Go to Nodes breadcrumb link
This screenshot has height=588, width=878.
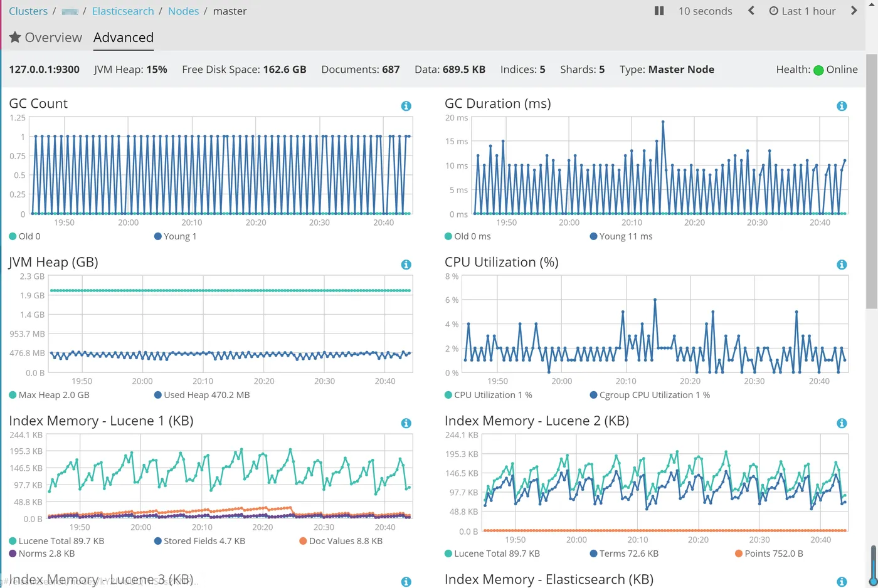tap(183, 11)
